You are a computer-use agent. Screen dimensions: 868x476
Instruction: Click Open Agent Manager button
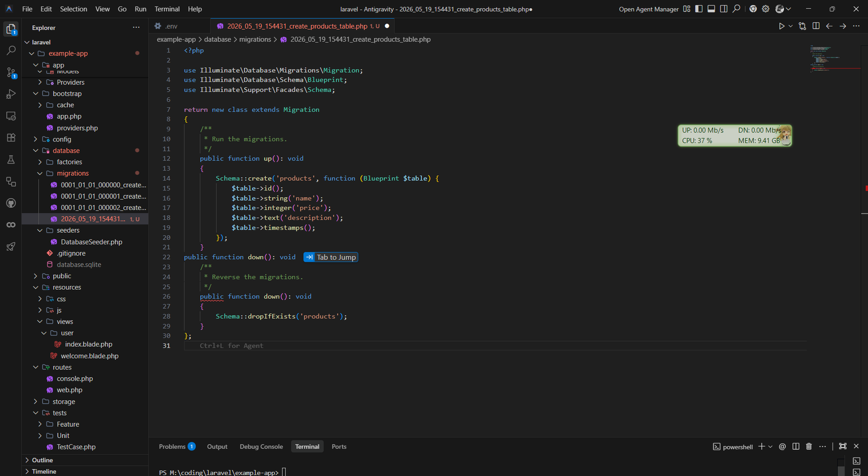pyautogui.click(x=648, y=9)
